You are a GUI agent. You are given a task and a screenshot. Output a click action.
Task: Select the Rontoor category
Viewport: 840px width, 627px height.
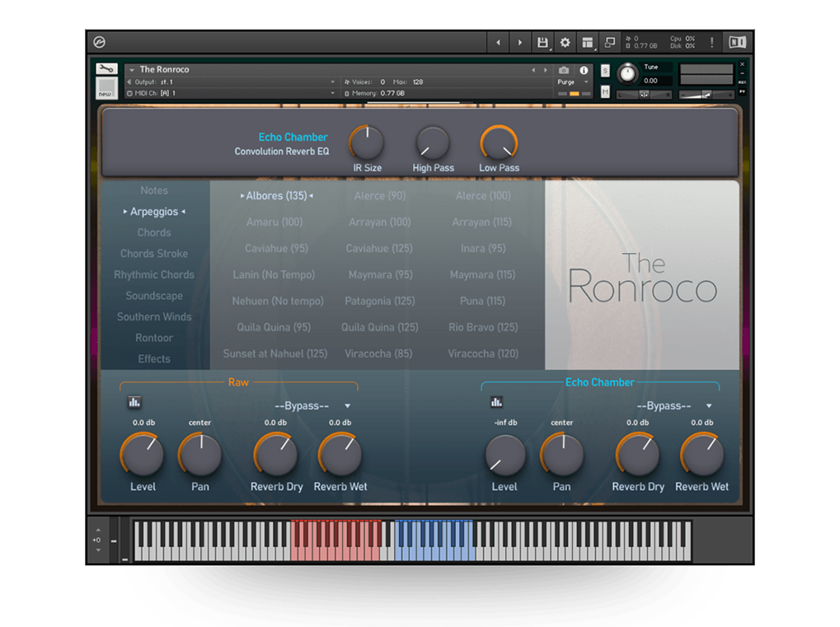click(x=154, y=338)
